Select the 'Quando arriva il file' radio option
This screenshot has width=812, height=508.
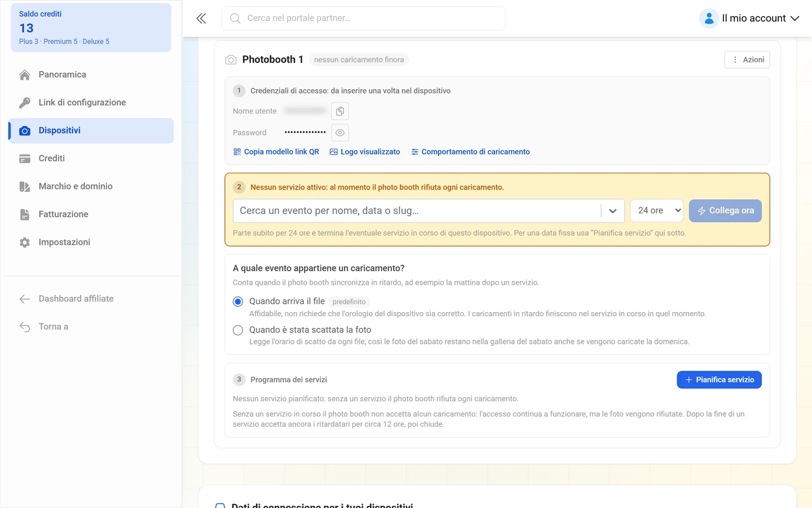[x=238, y=301]
